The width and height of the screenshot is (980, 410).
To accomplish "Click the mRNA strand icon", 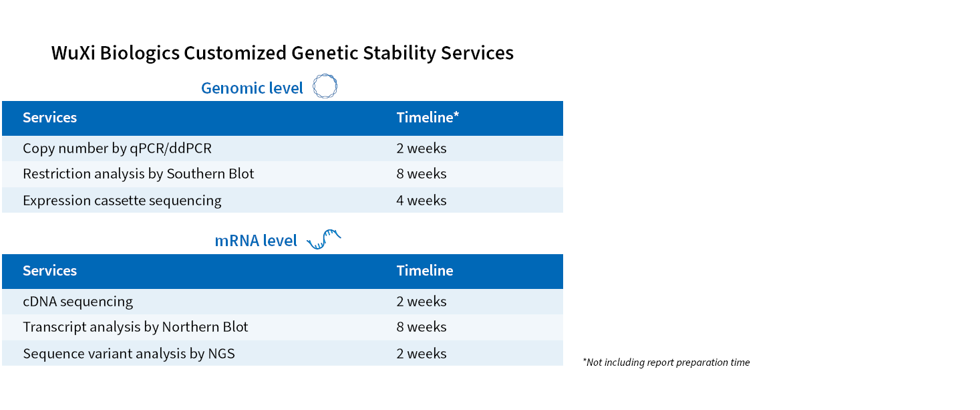I will click(x=324, y=239).
